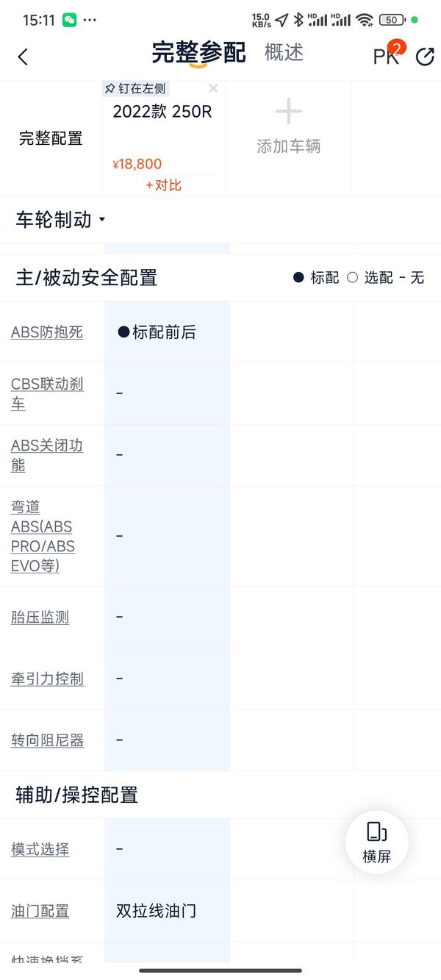Tap the pin 钉在左侧 icon
Image resolution: width=441 pixels, height=980 pixels.
[110, 89]
